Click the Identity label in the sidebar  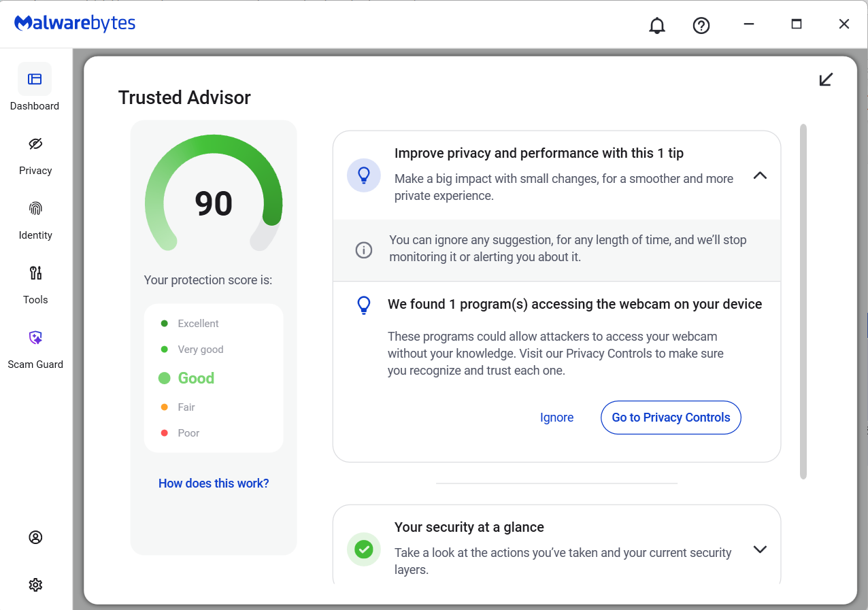coord(35,235)
